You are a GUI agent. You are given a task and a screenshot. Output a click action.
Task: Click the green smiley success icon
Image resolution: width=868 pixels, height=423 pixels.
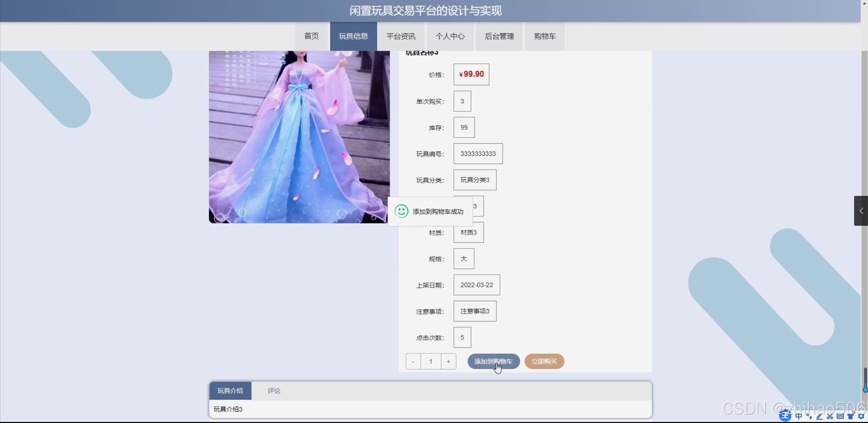click(x=402, y=211)
